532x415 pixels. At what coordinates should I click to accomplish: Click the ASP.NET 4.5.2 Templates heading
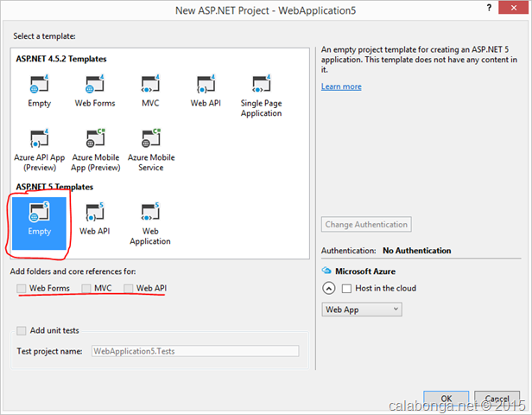[61, 59]
